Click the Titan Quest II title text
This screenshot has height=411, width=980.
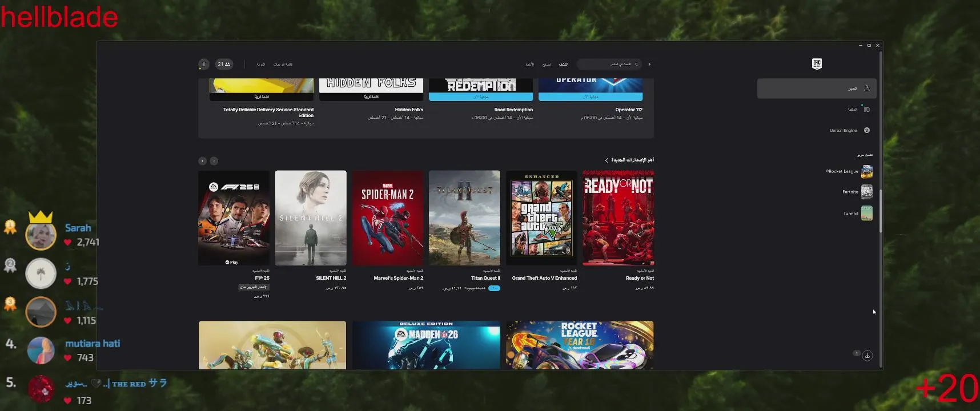click(485, 278)
